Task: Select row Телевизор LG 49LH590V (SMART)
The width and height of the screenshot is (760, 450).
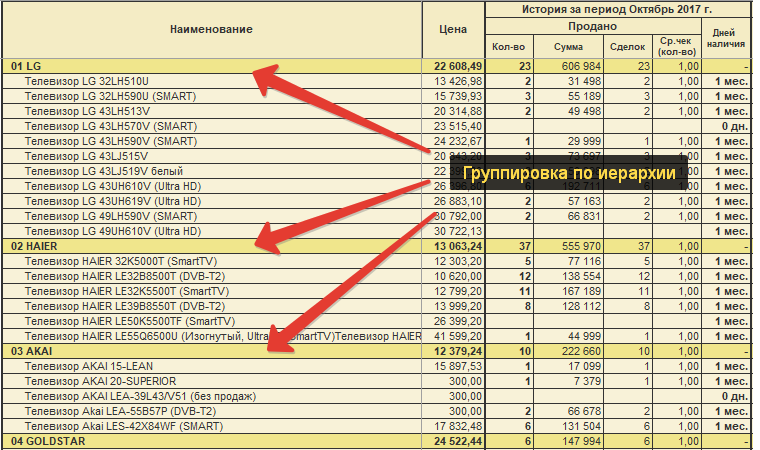Action: 377,216
